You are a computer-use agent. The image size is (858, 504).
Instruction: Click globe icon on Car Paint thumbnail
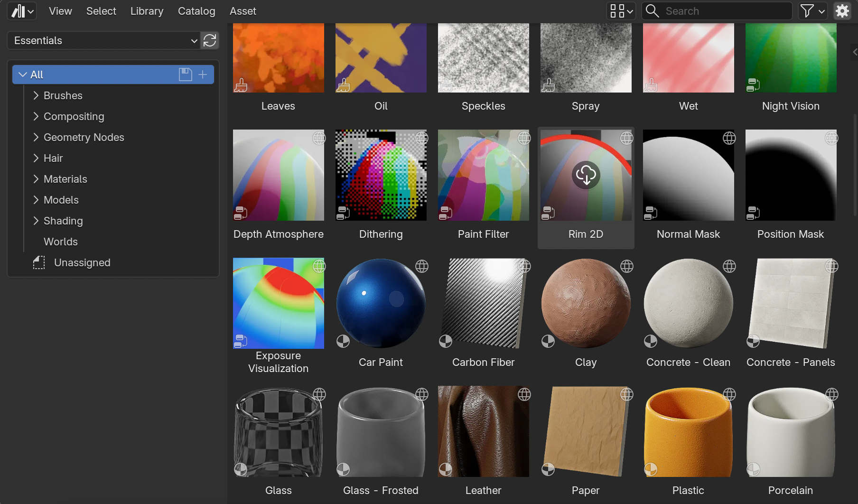pos(422,266)
